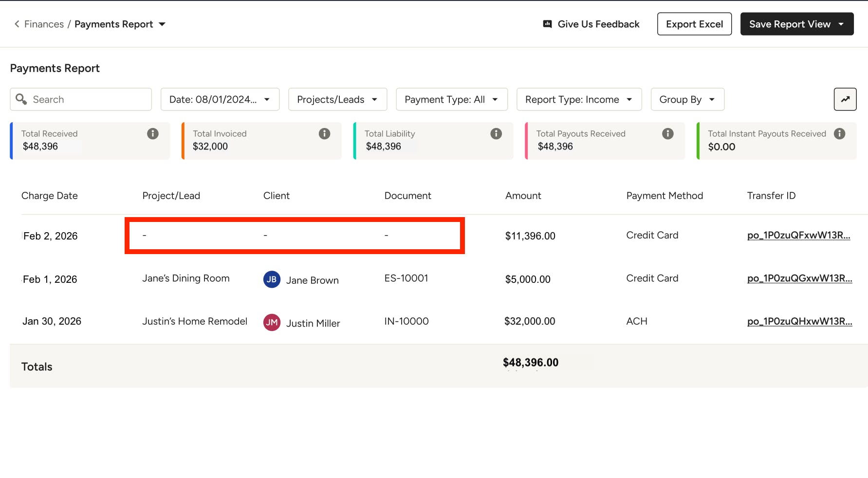The image size is (868, 478).
Task: Click the Total Invoiced $32,000 value
Action: [x=210, y=147]
